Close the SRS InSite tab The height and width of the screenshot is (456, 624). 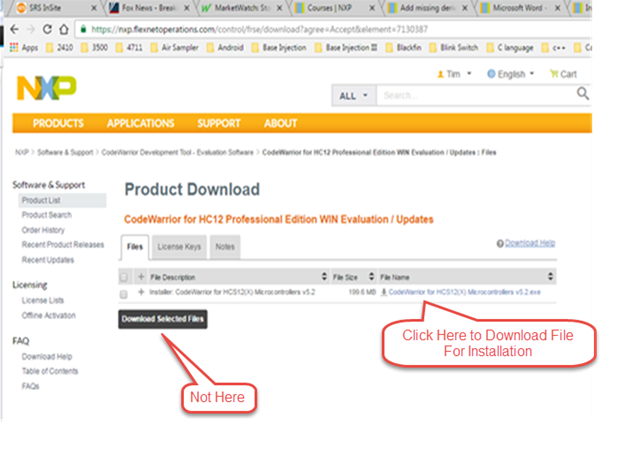pos(94,8)
